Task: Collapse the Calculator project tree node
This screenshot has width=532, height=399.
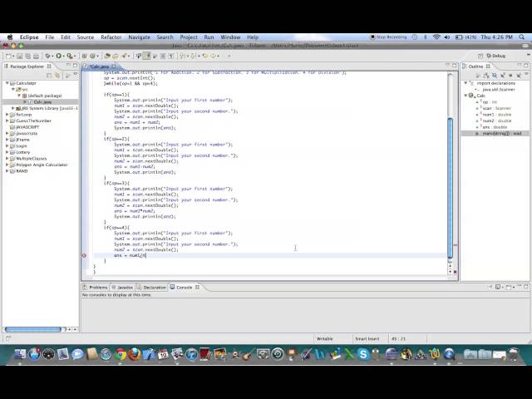Action: point(7,83)
